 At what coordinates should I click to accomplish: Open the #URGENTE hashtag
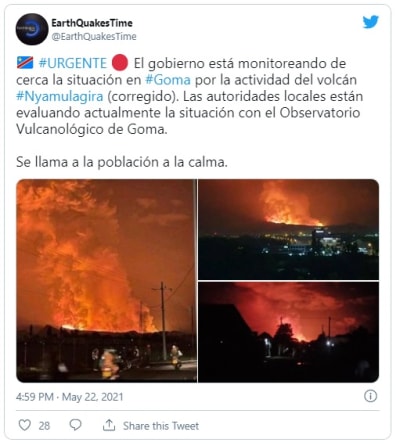click(72, 63)
